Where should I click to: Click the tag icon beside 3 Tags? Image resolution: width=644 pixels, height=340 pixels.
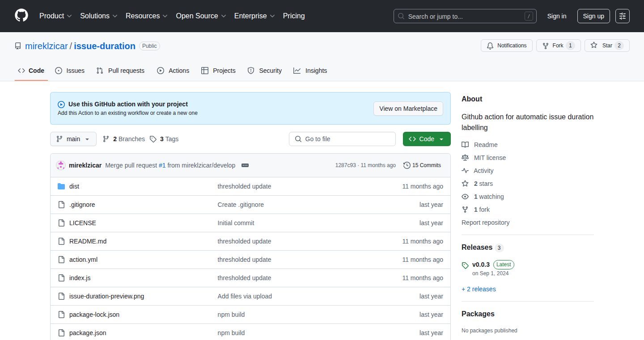pyautogui.click(x=153, y=139)
